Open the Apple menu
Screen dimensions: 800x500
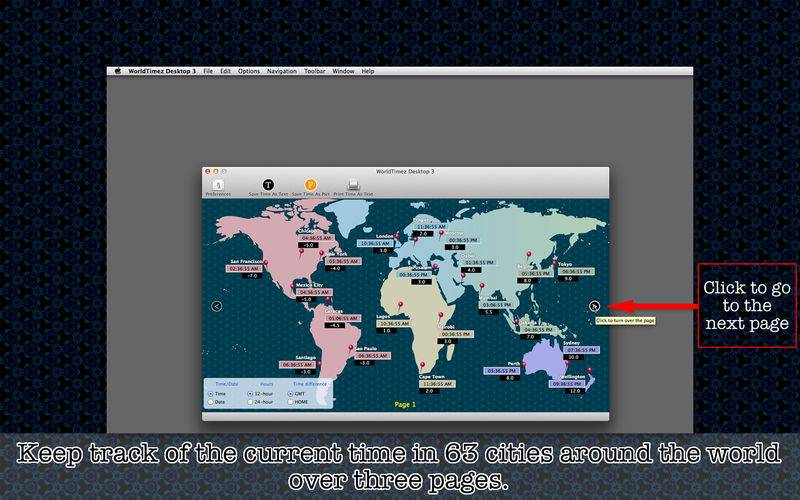(118, 71)
